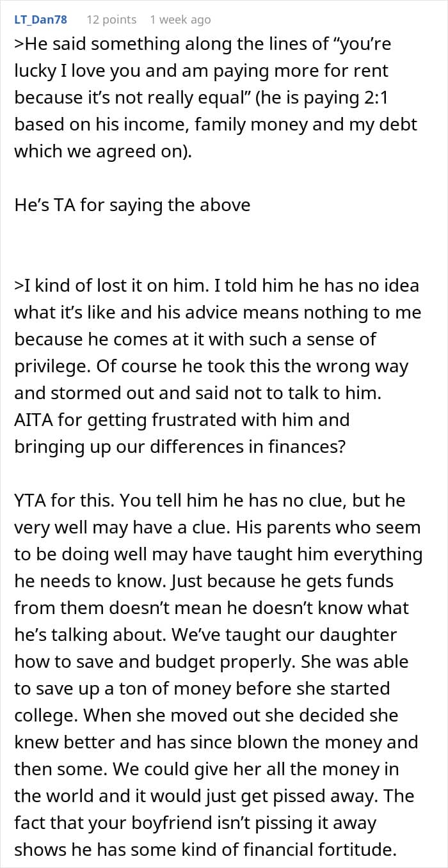Image resolution: width=448 pixels, height=868 pixels.
Task: Open the LT_Dan78 user profile link
Action: [40, 20]
